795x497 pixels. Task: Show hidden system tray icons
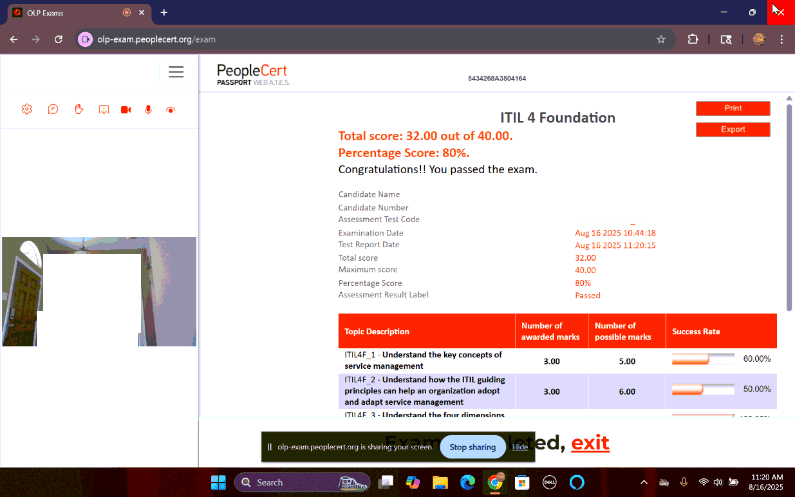coord(647,482)
